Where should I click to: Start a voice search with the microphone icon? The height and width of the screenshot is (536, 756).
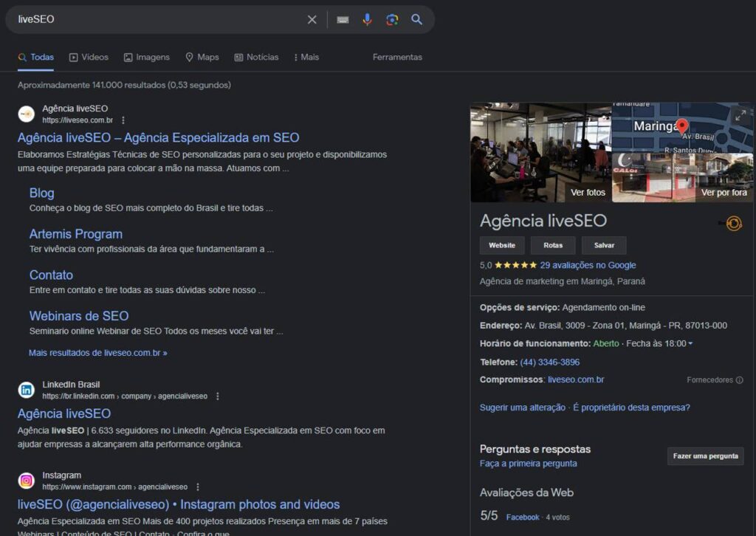(x=367, y=20)
